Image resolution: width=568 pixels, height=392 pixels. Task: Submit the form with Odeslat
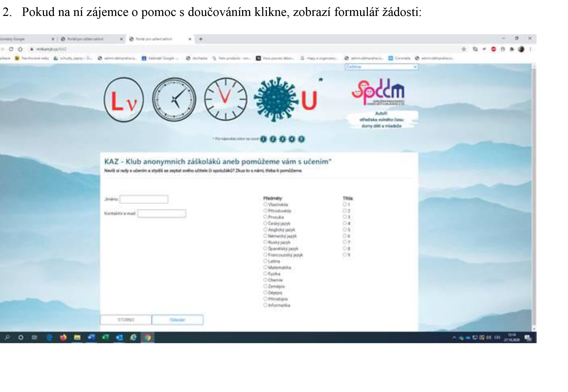(x=177, y=320)
